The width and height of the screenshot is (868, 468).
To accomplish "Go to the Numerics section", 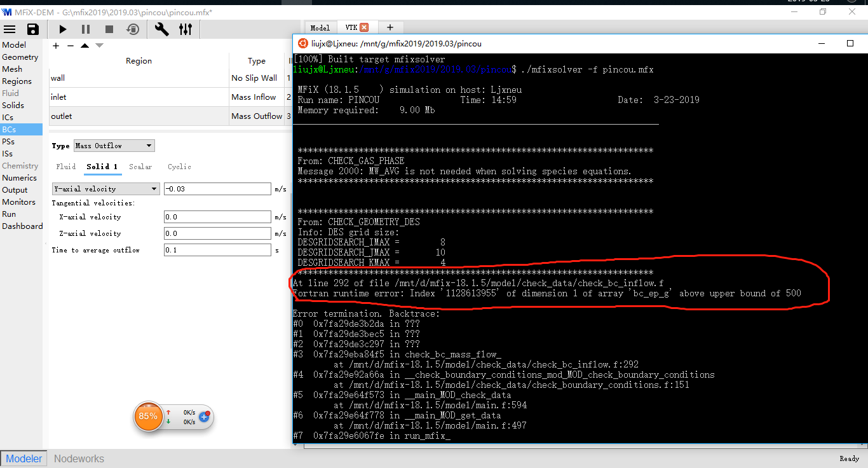I will (19, 178).
